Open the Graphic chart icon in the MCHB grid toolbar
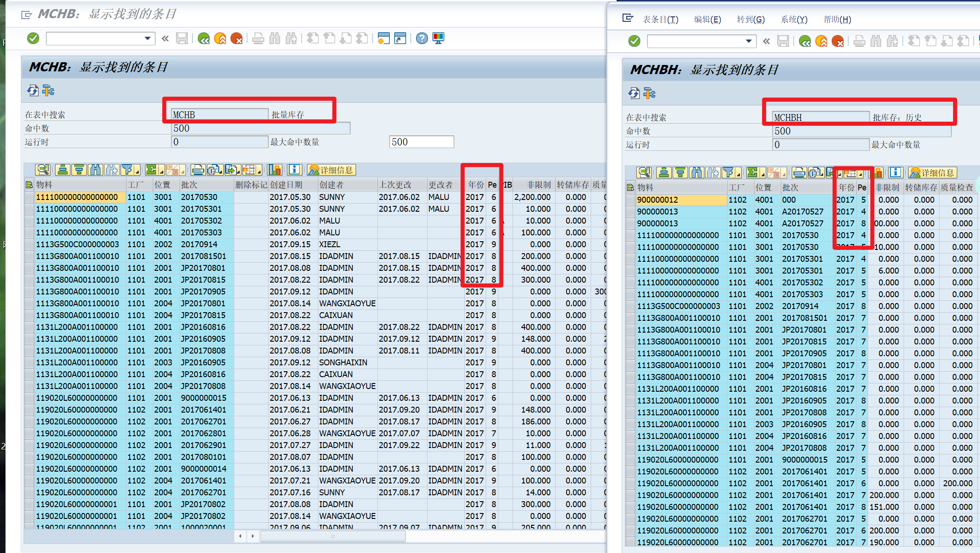Image resolution: width=980 pixels, height=553 pixels. point(275,170)
